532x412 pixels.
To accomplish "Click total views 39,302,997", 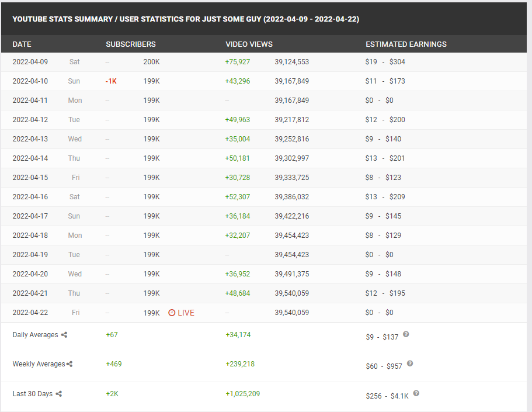I will pos(292,158).
